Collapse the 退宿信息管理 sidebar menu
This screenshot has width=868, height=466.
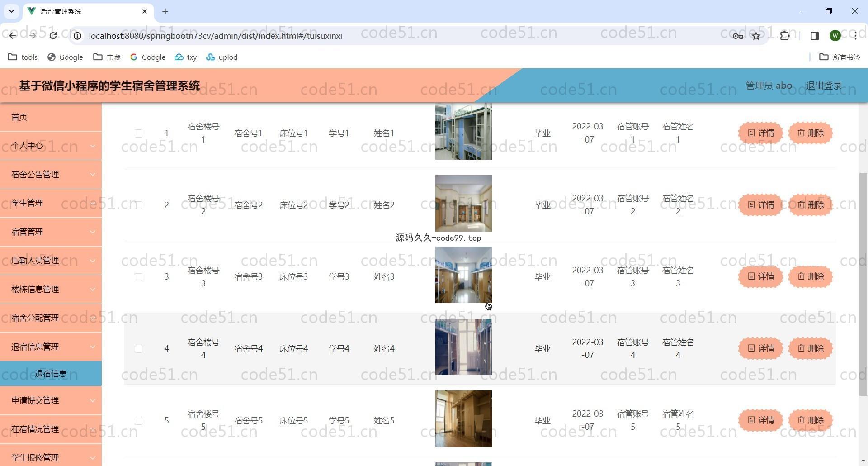(x=51, y=347)
